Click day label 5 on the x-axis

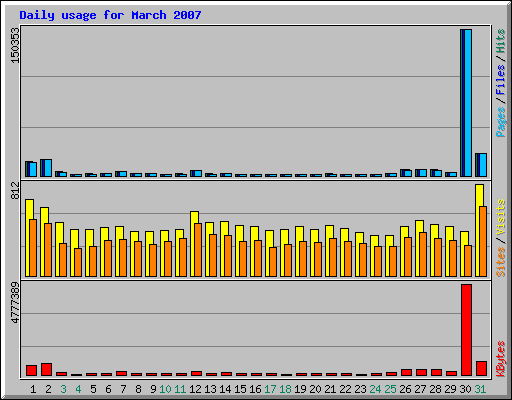point(93,389)
